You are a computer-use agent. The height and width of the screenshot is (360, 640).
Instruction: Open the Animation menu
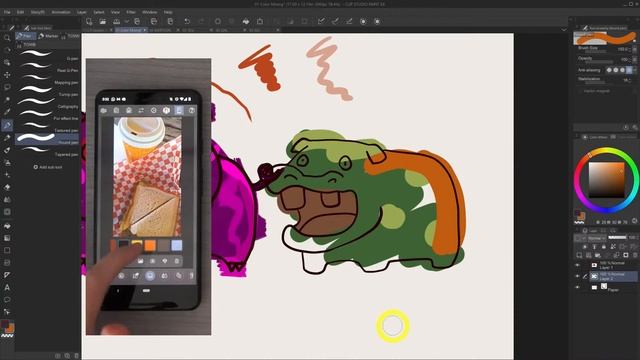[61, 12]
